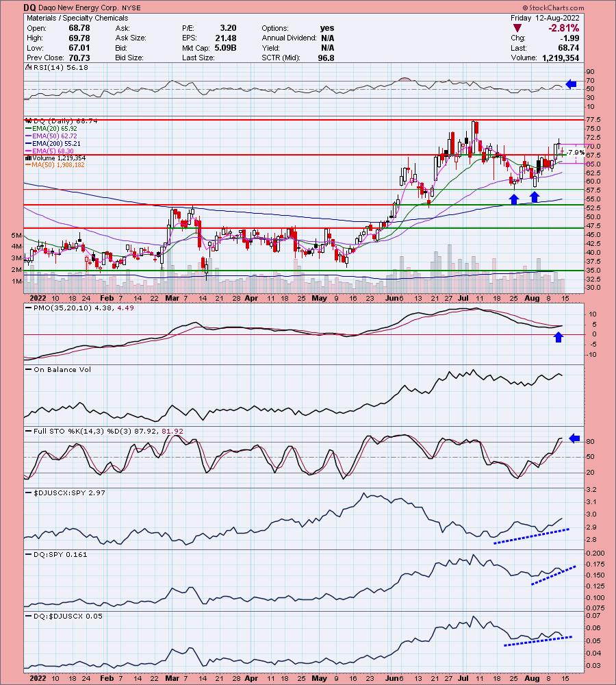Click Materials / Specialty Chemicals sector label

[x=77, y=18]
